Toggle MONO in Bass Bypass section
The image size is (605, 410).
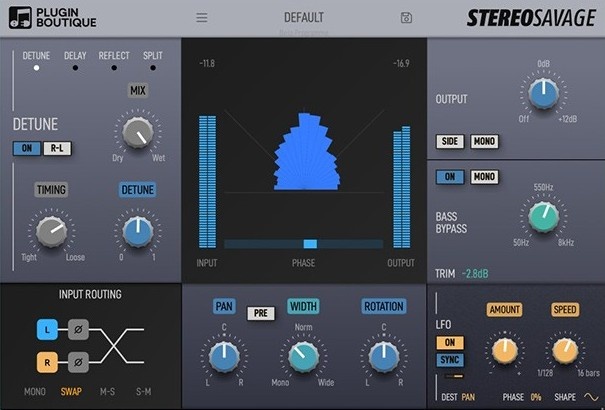[484, 177]
